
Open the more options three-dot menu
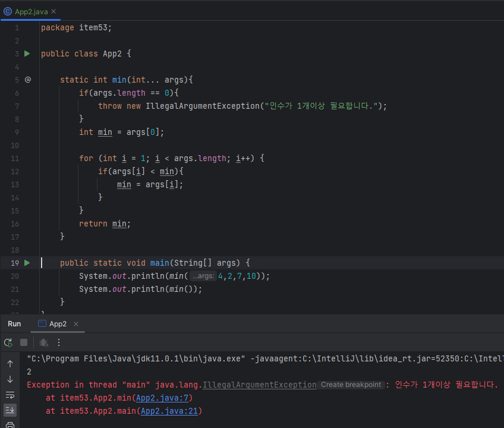pos(59,342)
